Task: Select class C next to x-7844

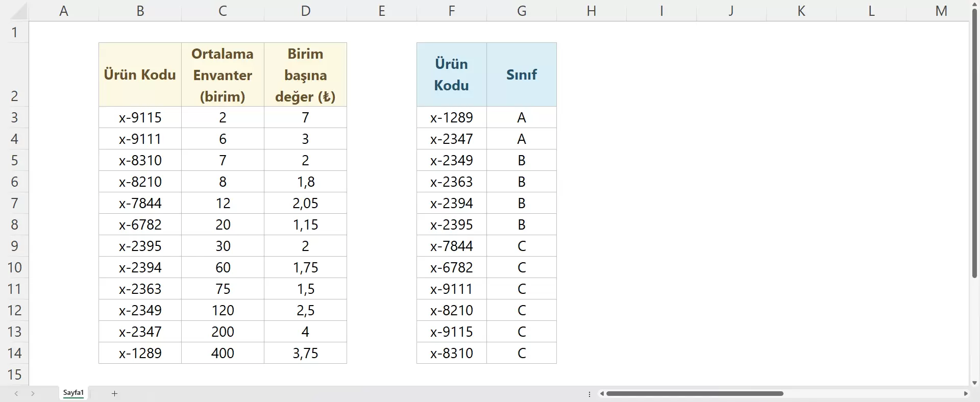Action: (522, 246)
